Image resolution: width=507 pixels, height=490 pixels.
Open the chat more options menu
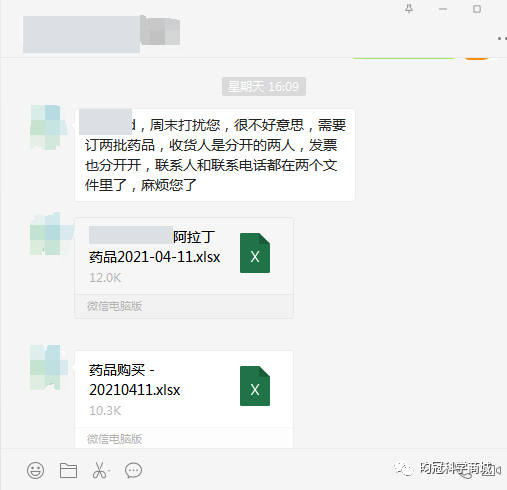501,39
